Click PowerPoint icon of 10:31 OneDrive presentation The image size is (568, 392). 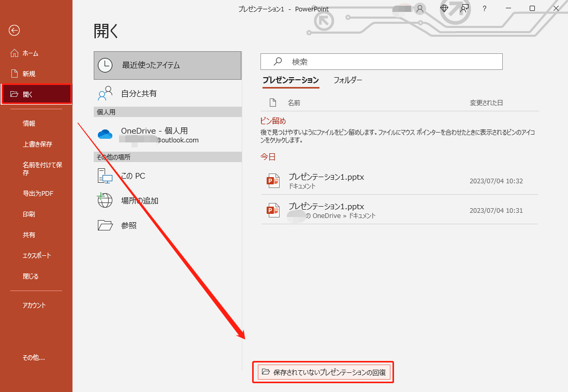tap(273, 210)
